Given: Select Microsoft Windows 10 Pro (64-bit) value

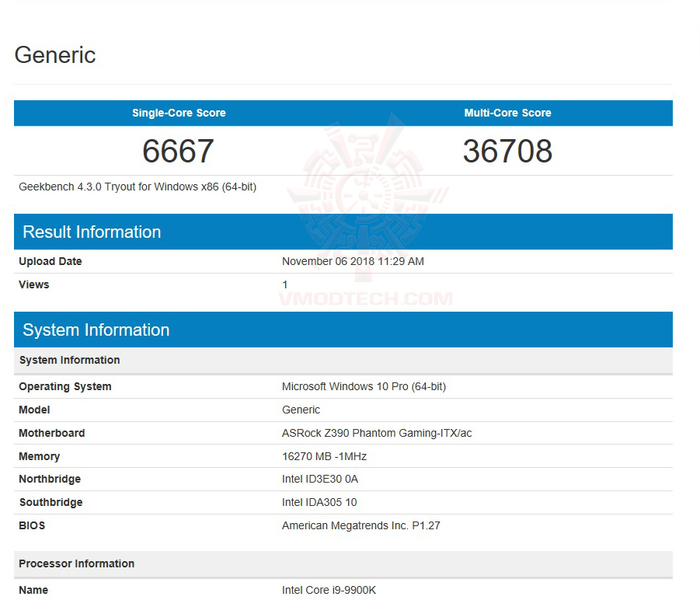Looking at the screenshot, I should (x=364, y=386).
